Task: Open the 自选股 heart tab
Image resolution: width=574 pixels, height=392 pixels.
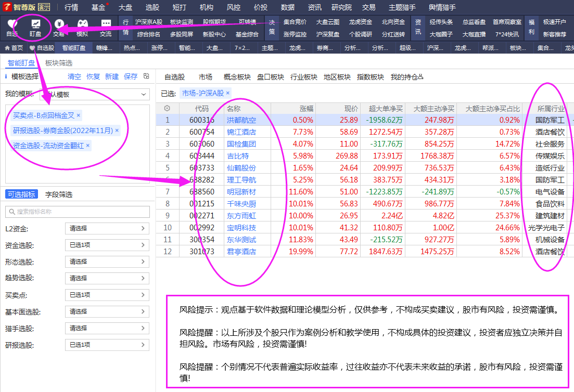Action: click(42, 48)
